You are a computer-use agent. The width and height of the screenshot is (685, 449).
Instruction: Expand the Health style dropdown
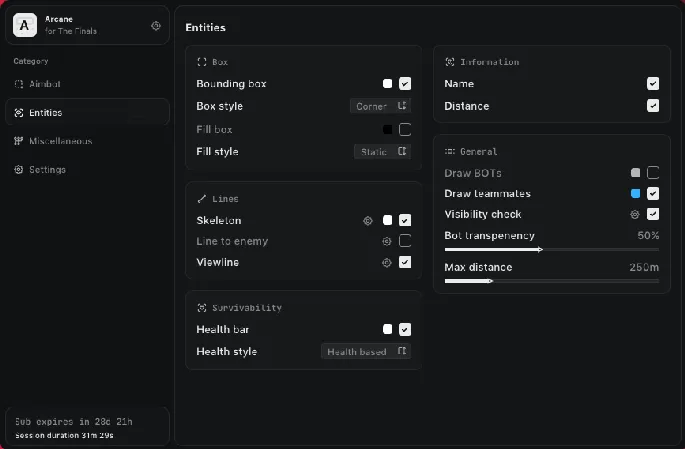point(366,352)
